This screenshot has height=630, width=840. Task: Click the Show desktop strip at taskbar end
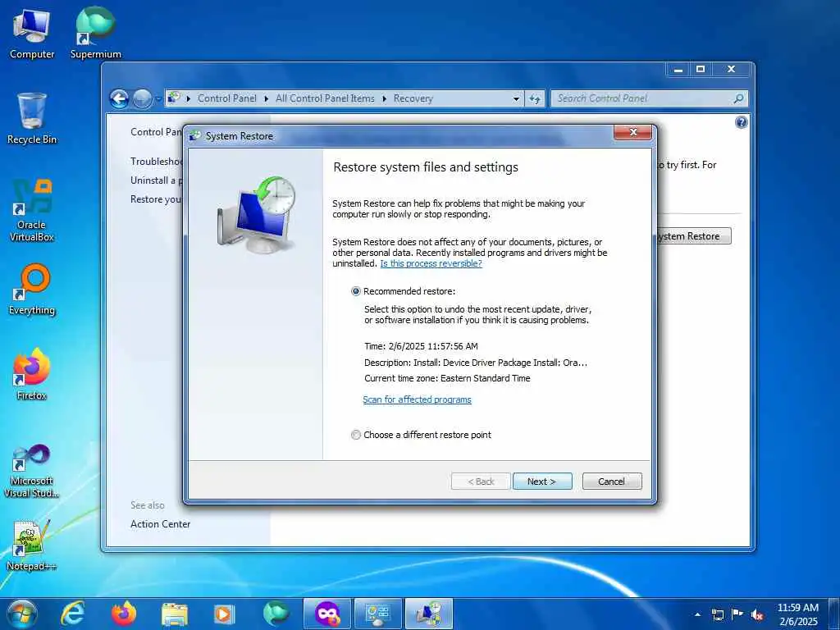[x=834, y=614]
